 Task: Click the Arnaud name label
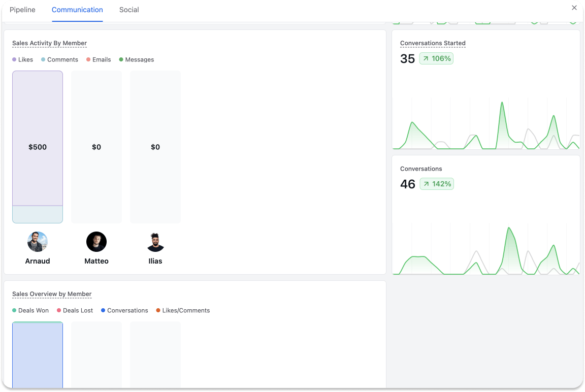pyautogui.click(x=38, y=261)
